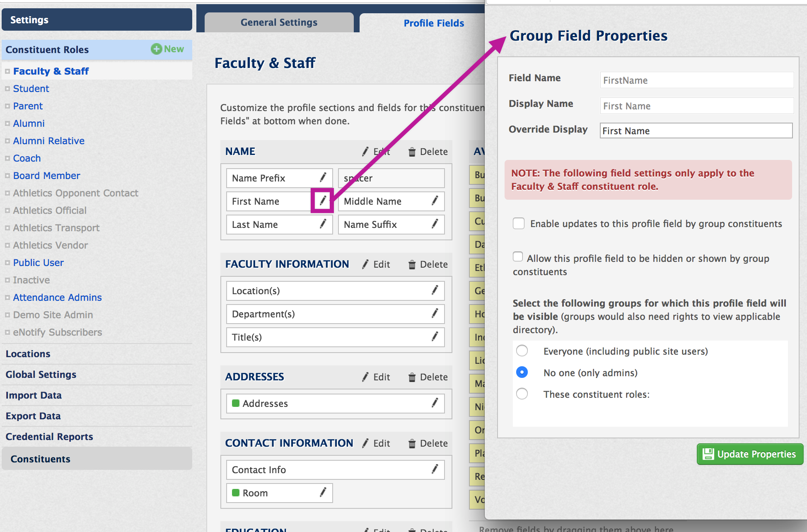Switch to the General Settings tab
This screenshot has height=532, width=807.
(278, 22)
